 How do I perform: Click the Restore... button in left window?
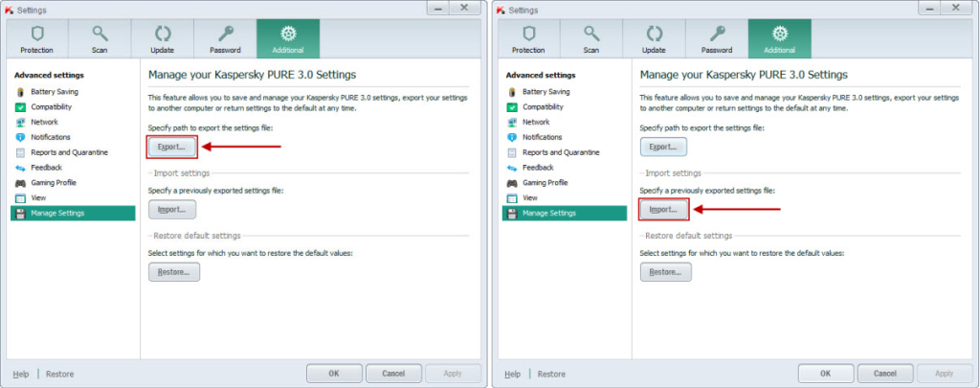pyautogui.click(x=174, y=272)
